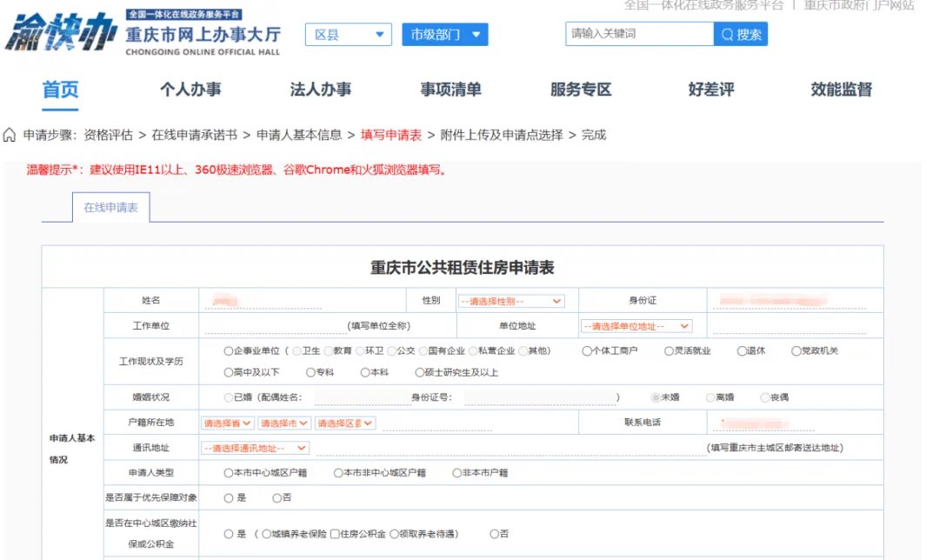Open the 个人办事 menu item
This screenshot has width=939, height=560.
tap(190, 90)
